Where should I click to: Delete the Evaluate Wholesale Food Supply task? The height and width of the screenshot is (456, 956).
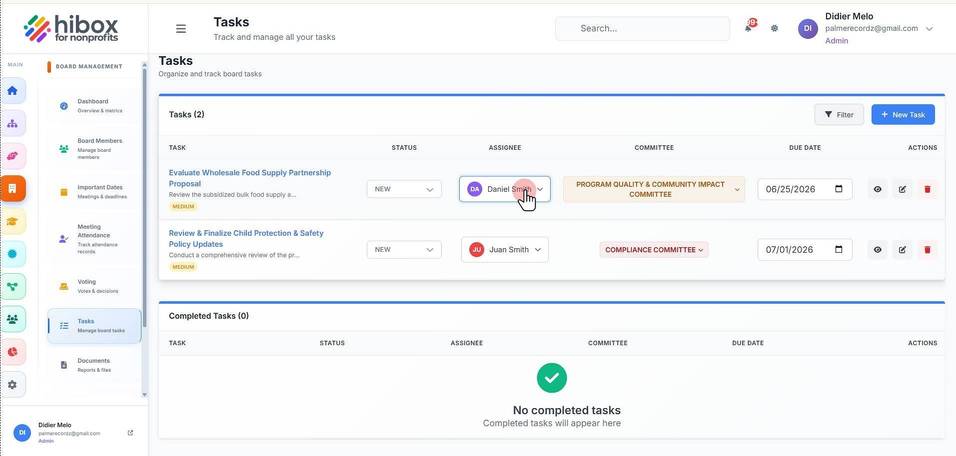[x=927, y=189]
